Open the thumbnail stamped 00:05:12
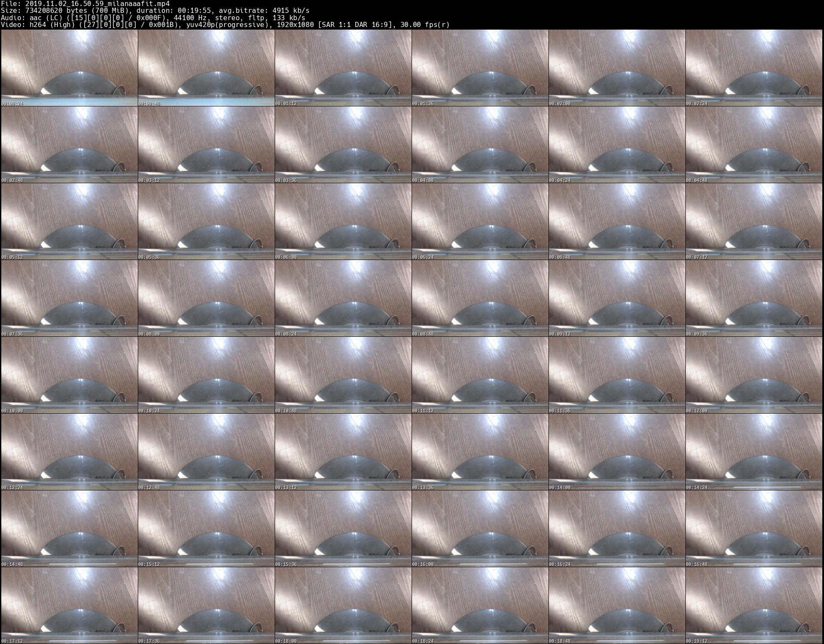The image size is (824, 644). click(x=69, y=221)
